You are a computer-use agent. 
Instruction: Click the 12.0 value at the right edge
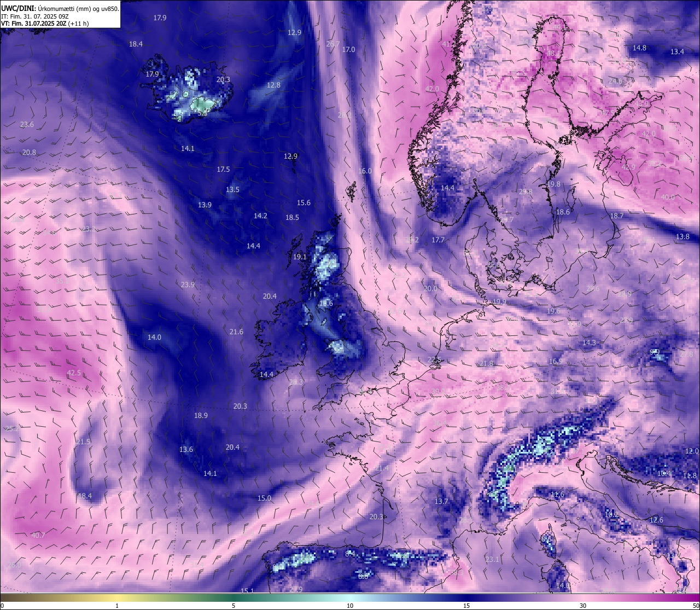pyautogui.click(x=692, y=451)
